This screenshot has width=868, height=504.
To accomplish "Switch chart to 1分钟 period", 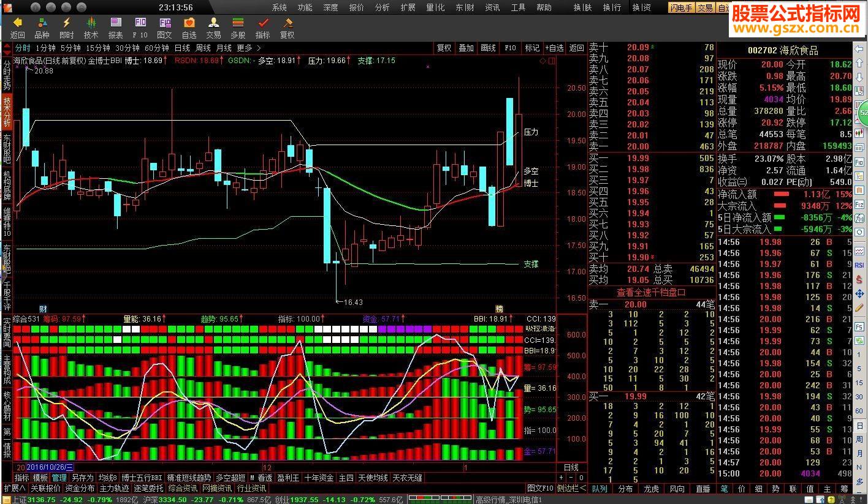I will [45, 48].
